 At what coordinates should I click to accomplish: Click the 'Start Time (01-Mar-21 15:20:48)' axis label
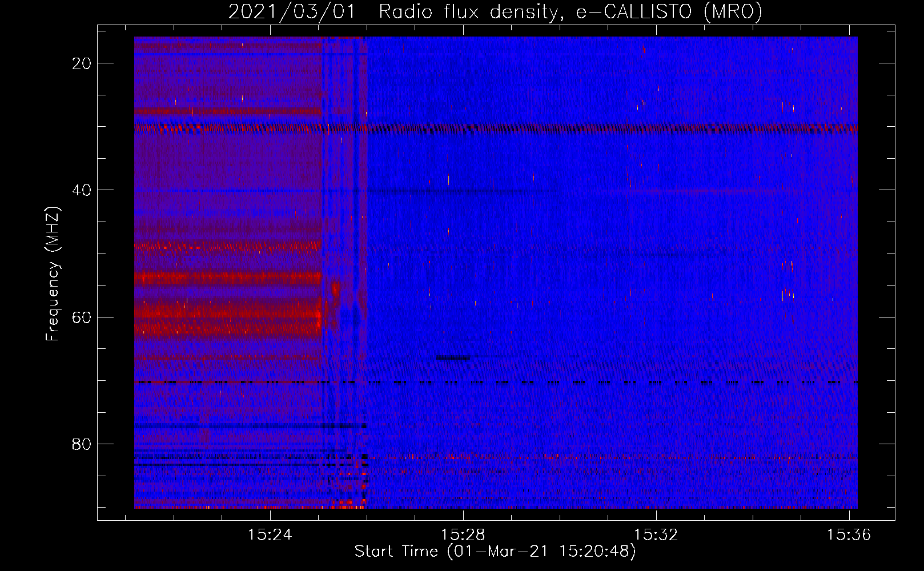point(495,552)
